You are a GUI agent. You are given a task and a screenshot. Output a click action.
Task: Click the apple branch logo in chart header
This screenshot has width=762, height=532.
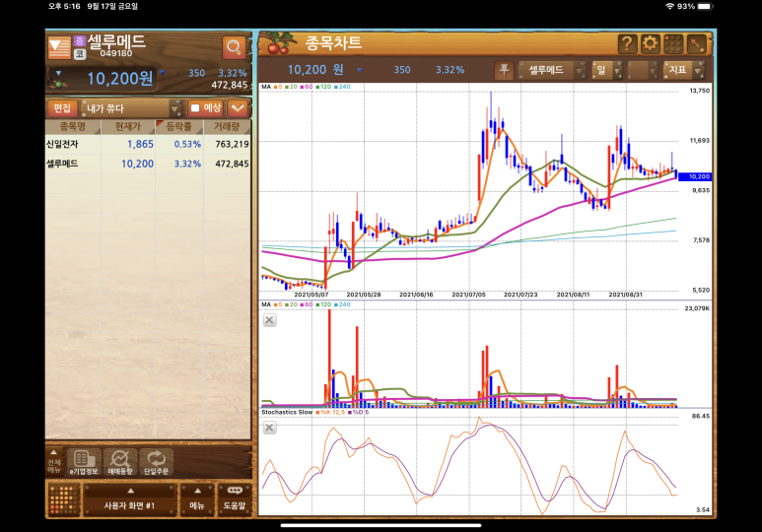point(278,42)
